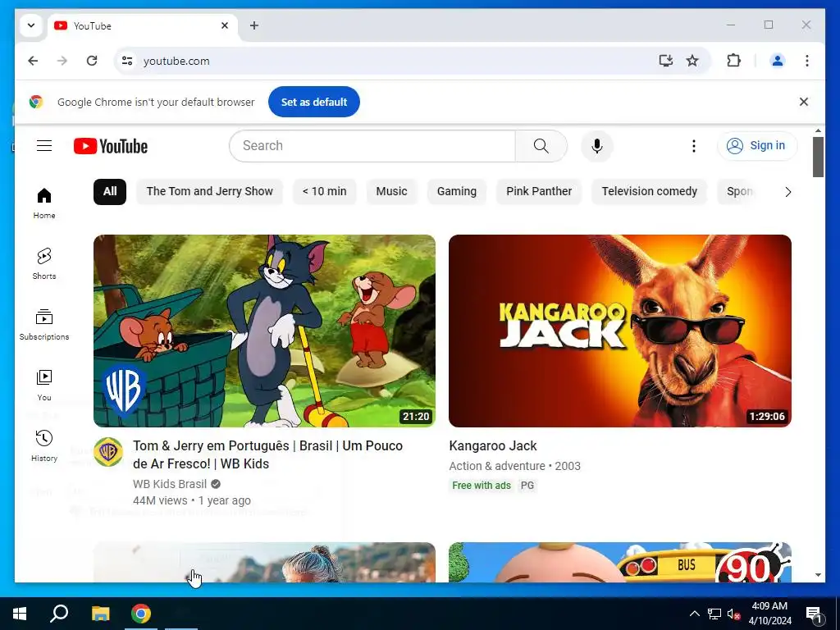Screen dimensions: 840x630
Task: Start voice search with microphone icon
Action: [597, 146]
